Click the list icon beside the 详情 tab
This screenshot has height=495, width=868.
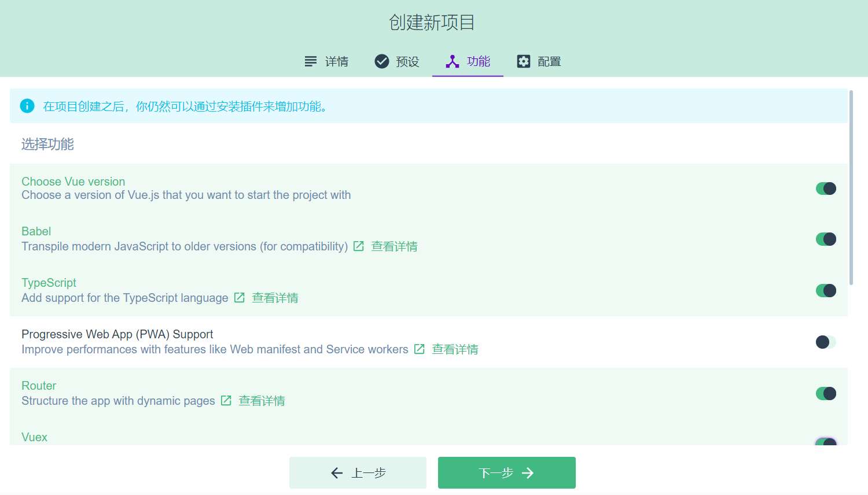310,61
